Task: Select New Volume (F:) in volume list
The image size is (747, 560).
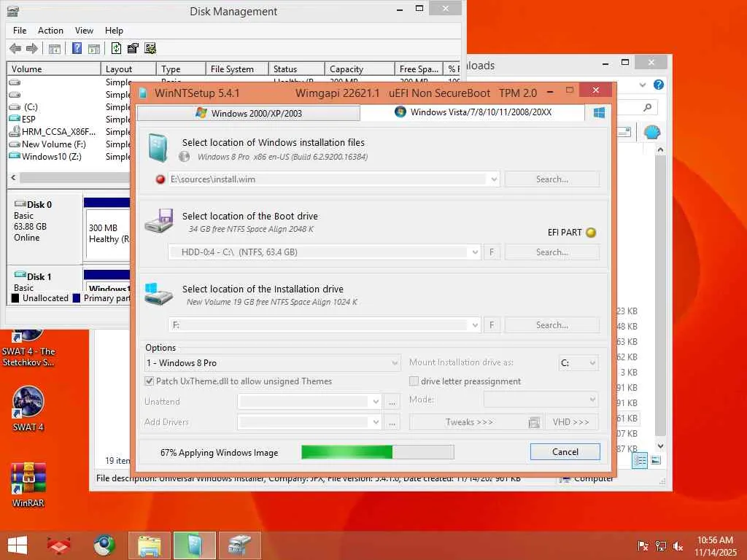Action: point(53,144)
